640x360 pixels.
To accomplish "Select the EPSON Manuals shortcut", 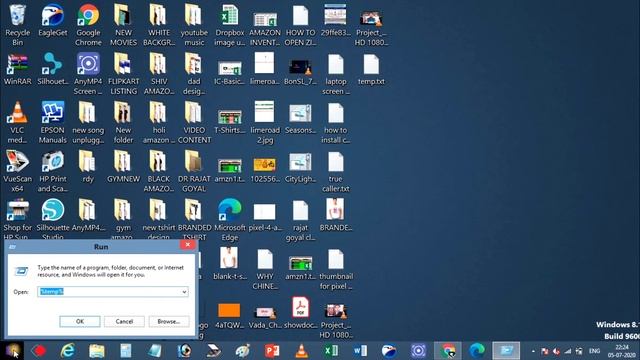I will [53, 122].
